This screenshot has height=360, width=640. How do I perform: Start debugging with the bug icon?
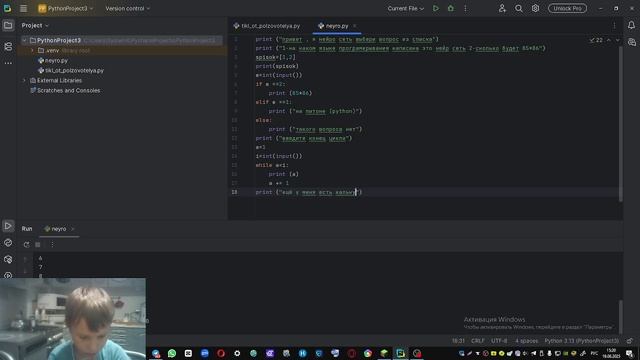[451, 8]
